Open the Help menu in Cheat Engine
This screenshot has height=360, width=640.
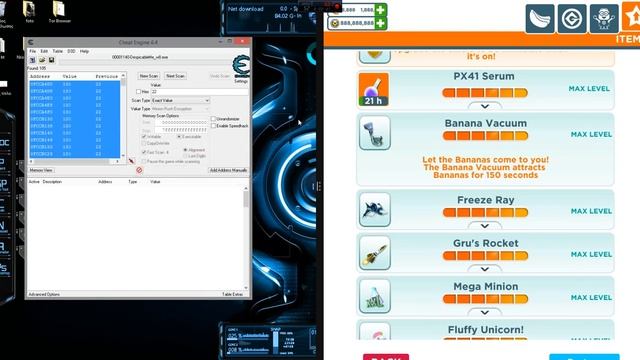tap(84, 51)
